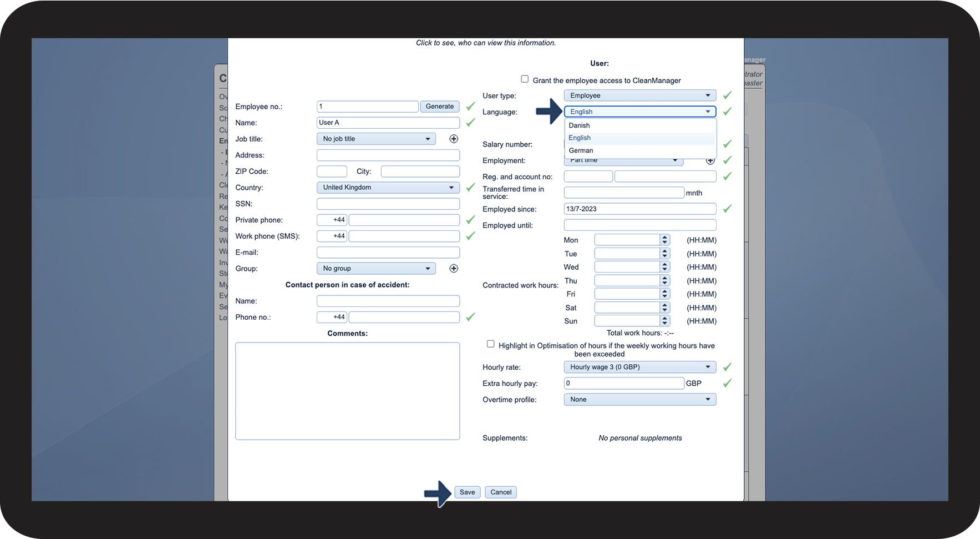
Task: Click into the Comments text area
Action: 347,391
